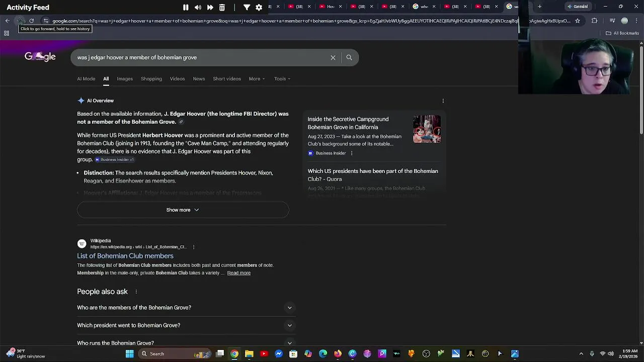This screenshot has width=644, height=362.
Task: Click the page vertical scrollbar
Action: point(641,90)
